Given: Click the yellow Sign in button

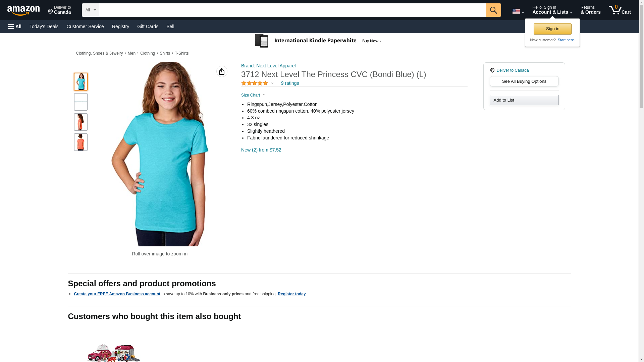Looking at the screenshot, I should point(552,29).
